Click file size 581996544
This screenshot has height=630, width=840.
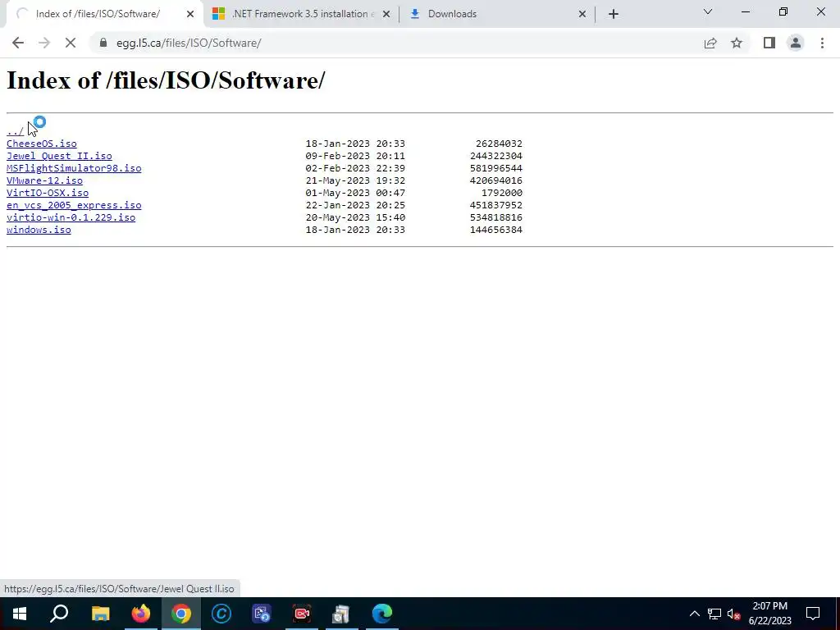point(496,168)
